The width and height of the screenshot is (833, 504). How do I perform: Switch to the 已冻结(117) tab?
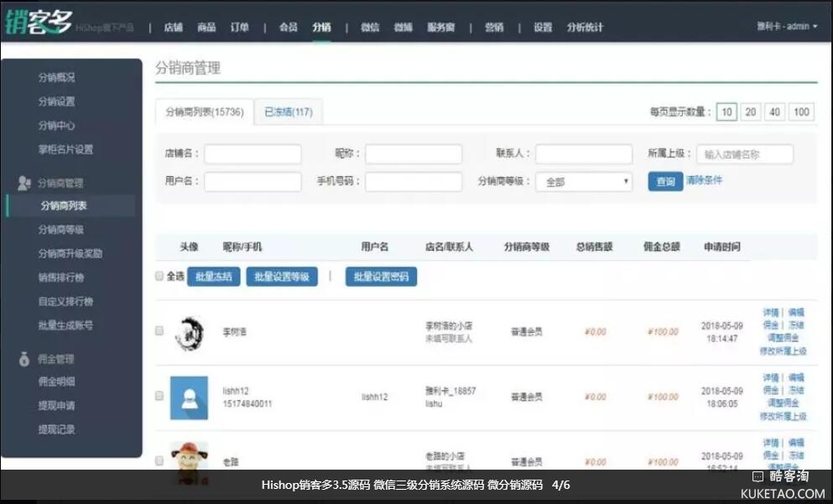tap(288, 112)
